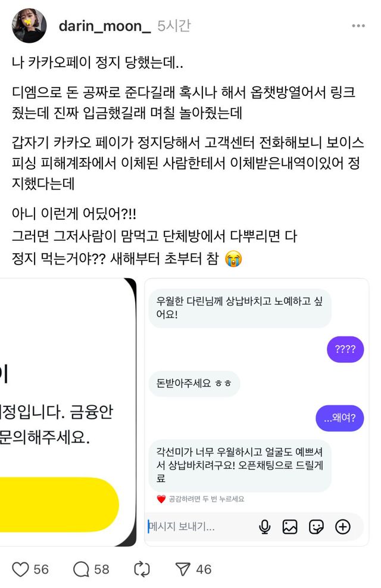This screenshot has height=588, width=381.
Task: Click the 메시지 보내기 input field
Action: (199, 527)
